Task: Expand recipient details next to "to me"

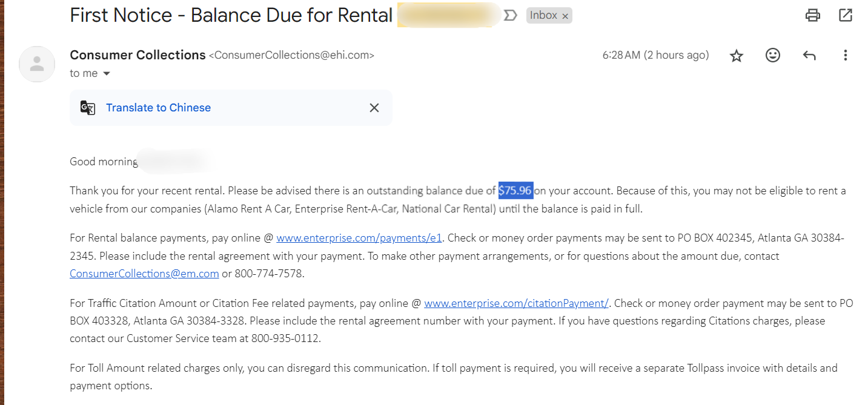Action: click(107, 74)
